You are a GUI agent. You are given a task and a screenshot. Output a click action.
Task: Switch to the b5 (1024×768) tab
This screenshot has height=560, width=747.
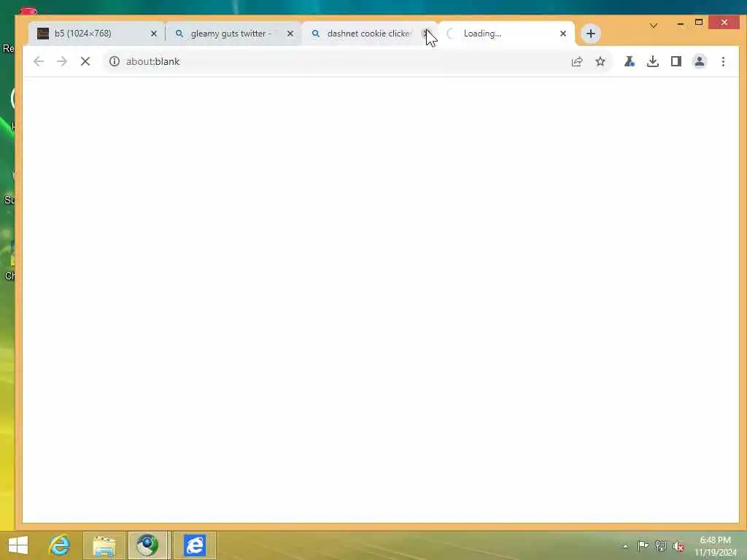97,34
